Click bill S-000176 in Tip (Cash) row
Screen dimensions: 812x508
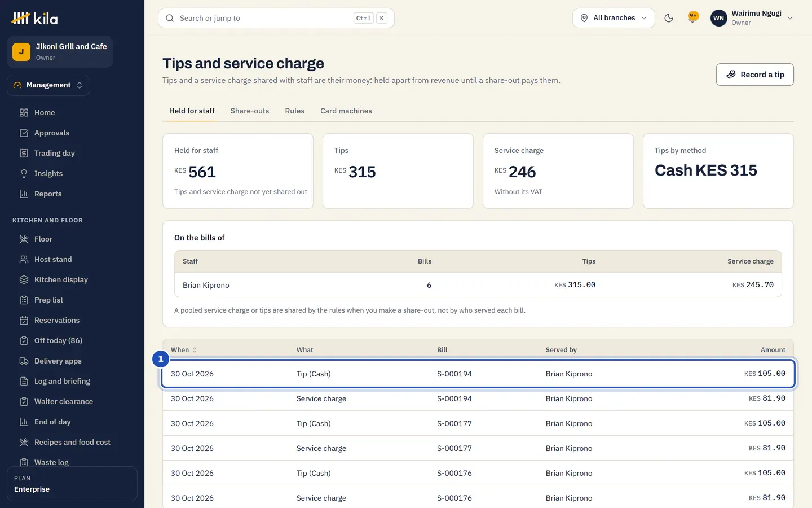point(454,473)
